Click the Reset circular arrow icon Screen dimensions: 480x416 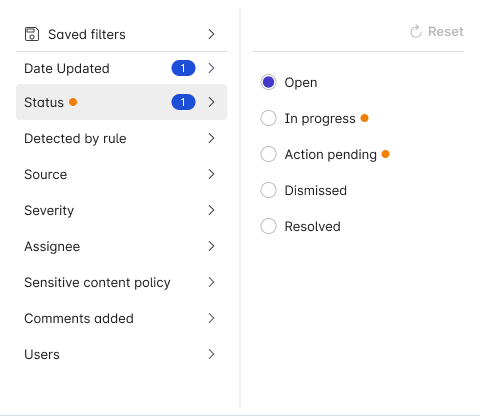tap(416, 32)
